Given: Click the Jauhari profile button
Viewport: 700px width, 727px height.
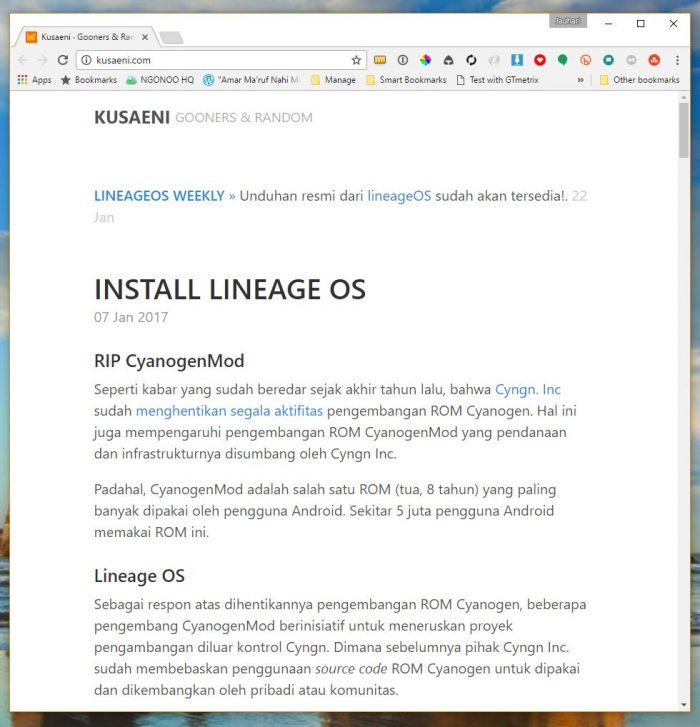Looking at the screenshot, I should coord(568,21).
